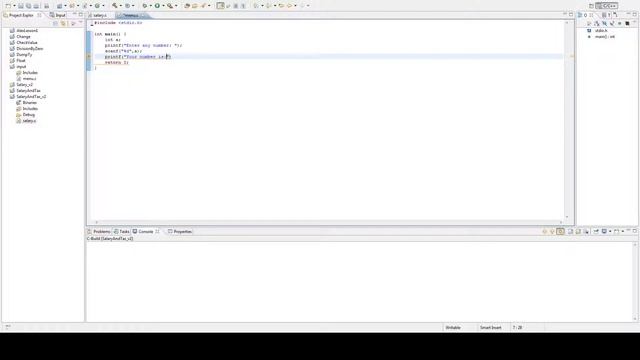Select the SalaryAndTax project
Image resolution: width=640 pixels, height=360 pixels.
click(28, 91)
